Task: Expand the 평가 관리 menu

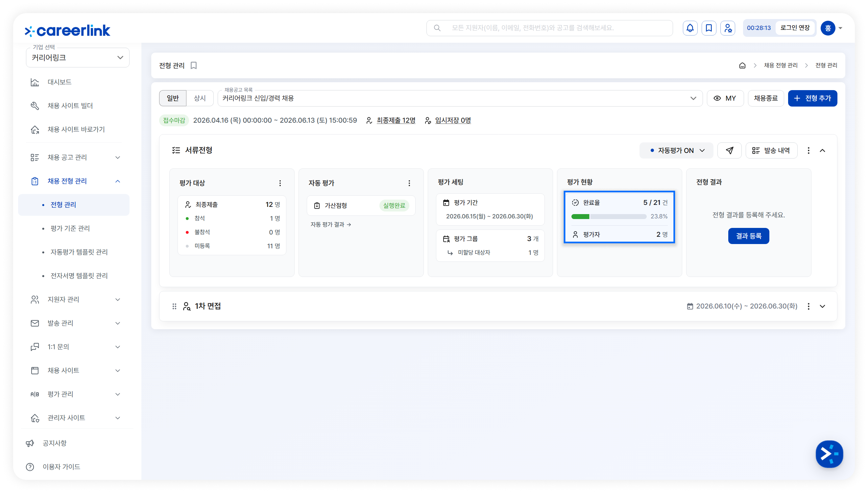Action: [x=118, y=394]
